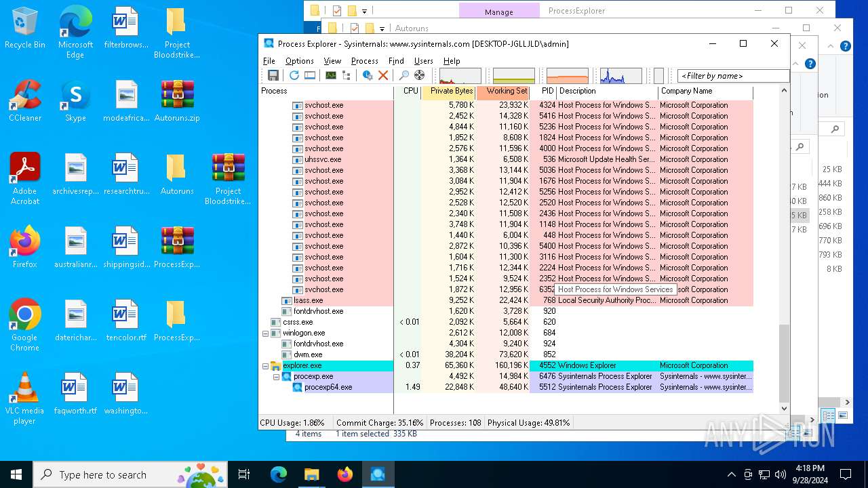Open the CPU usage mini graph

[x=460, y=76]
